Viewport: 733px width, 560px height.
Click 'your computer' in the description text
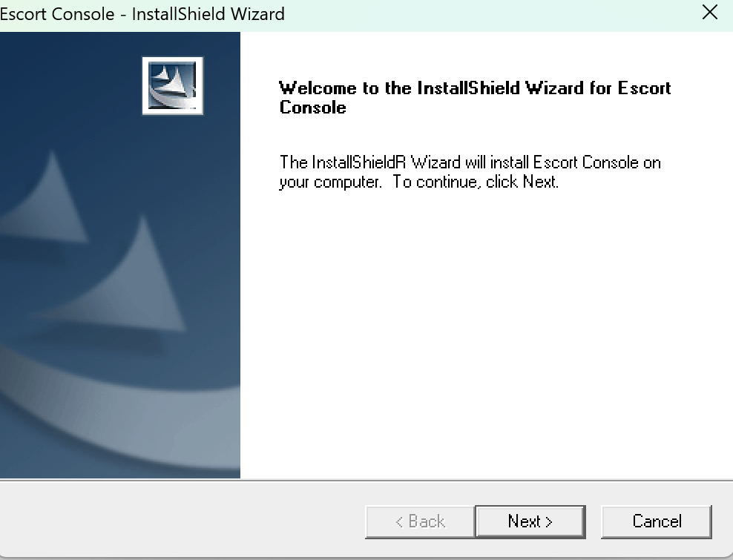click(330, 182)
